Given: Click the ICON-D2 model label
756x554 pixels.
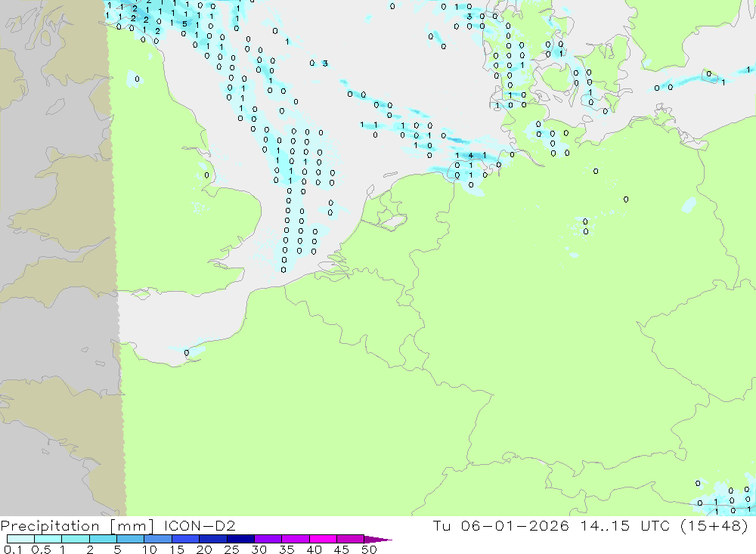Looking at the screenshot, I should pos(200,525).
